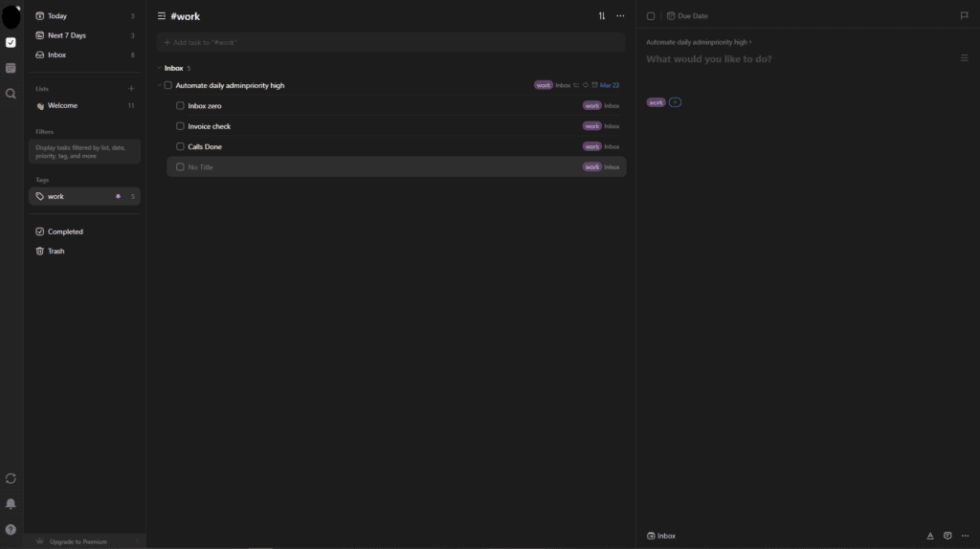980x549 pixels.
Task: Click the repeat icon on Automate task row
Action: [586, 85]
